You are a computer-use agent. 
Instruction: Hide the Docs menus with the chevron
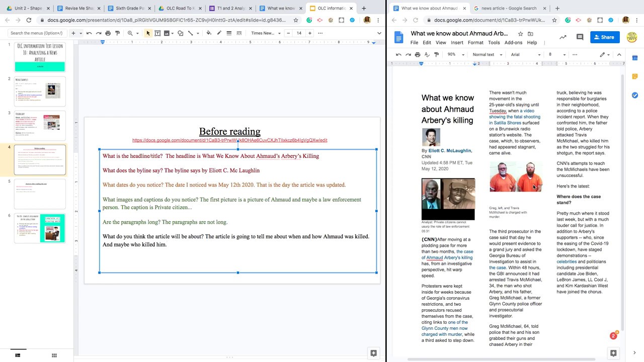click(x=619, y=54)
